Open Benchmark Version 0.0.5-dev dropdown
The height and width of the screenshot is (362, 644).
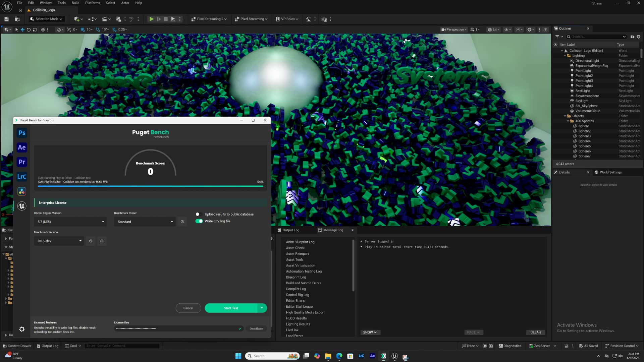click(x=59, y=241)
